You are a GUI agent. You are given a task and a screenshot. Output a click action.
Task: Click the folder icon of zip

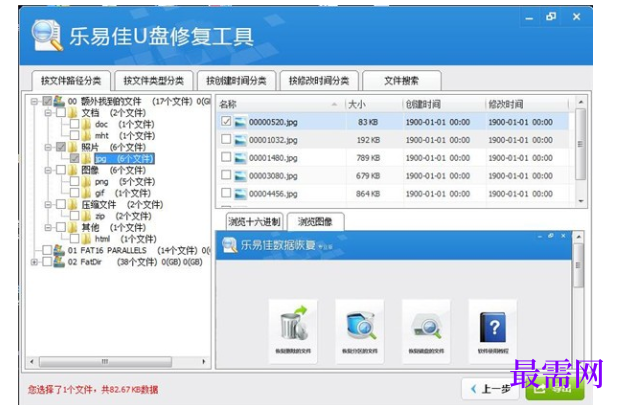coord(86,216)
